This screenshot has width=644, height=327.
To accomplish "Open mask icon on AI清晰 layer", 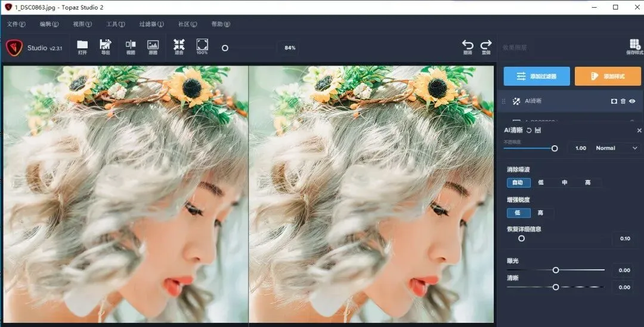I will (x=614, y=101).
